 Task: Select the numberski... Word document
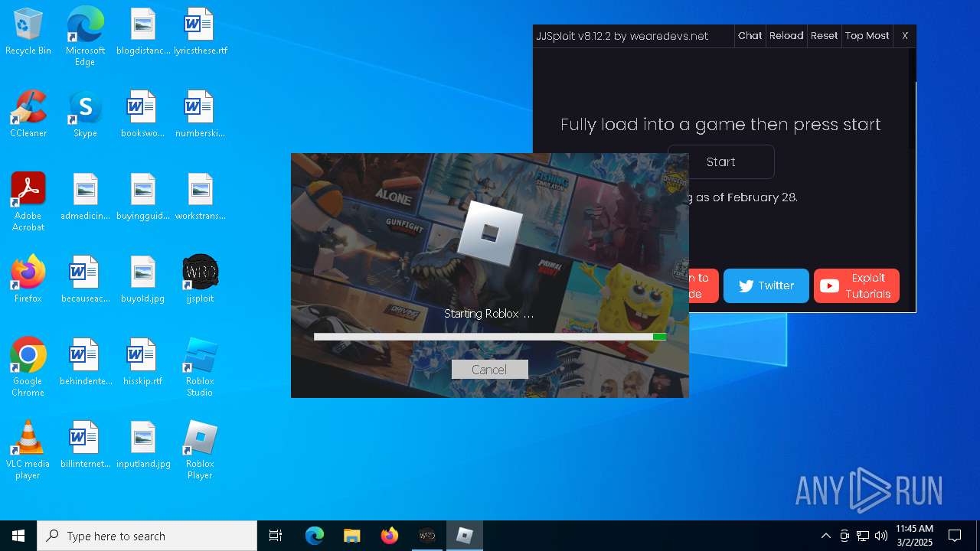[x=200, y=115]
